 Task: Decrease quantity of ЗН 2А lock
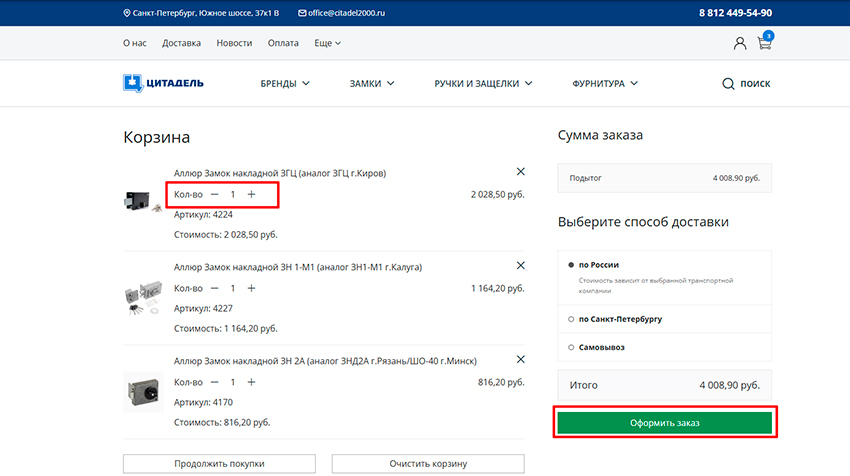click(215, 382)
